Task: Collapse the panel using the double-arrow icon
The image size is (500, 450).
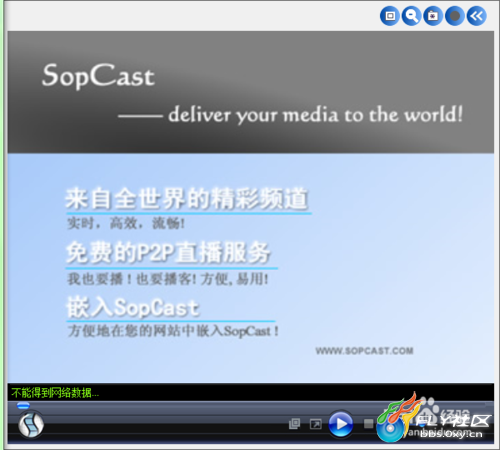Action: pyautogui.click(x=476, y=16)
